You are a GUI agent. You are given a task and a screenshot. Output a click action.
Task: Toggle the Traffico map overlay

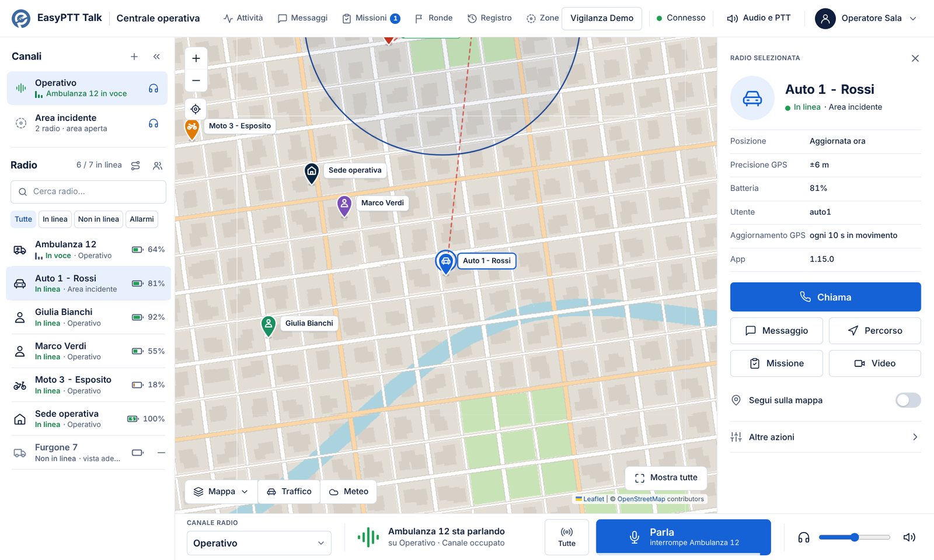point(289,492)
